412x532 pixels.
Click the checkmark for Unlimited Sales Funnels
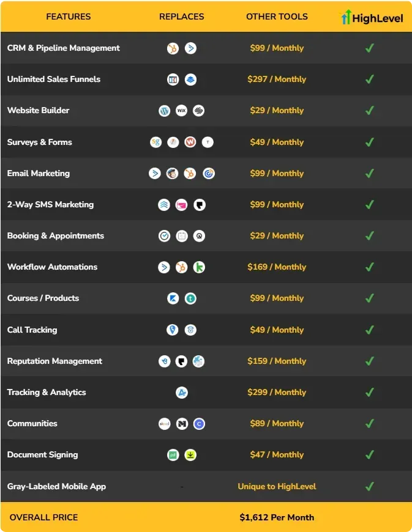pos(370,79)
